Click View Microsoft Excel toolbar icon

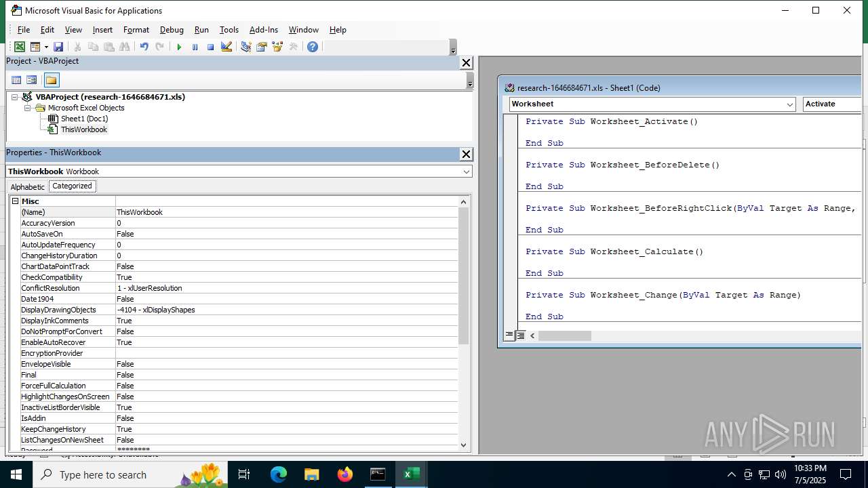pyautogui.click(x=20, y=47)
